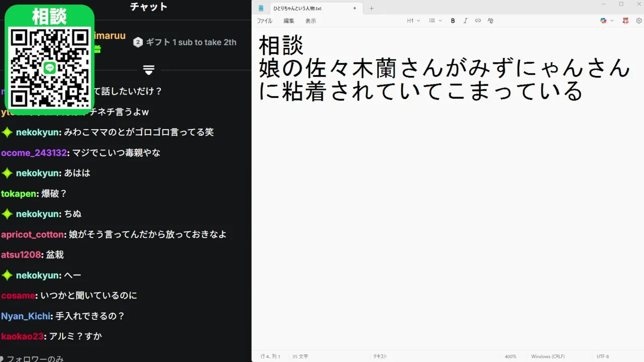Click the badge beside nekokyun's へー message
Viewport: 644px width, 362px height.
[7, 276]
